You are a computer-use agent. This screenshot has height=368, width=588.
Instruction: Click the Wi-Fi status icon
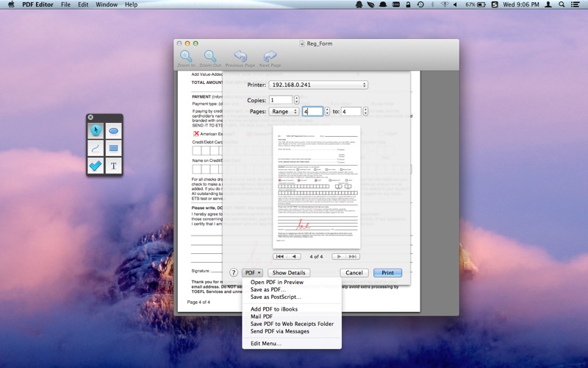click(445, 4)
